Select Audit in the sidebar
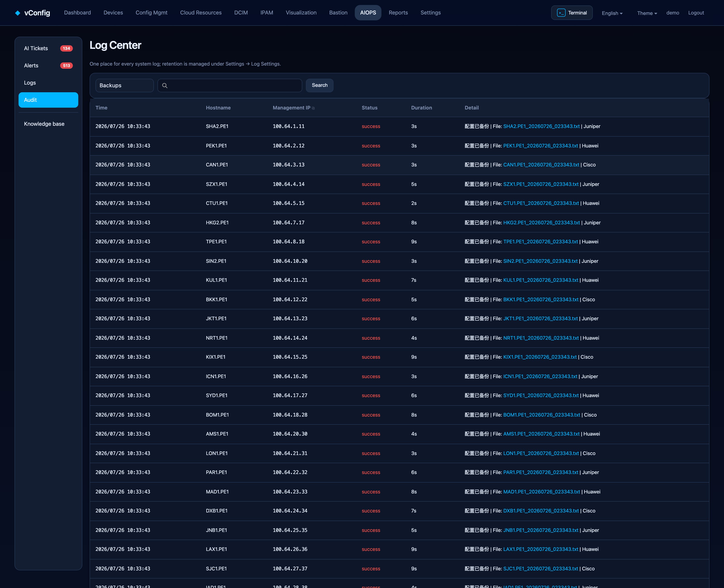Screen dimensions: 724x588 tap(48, 100)
